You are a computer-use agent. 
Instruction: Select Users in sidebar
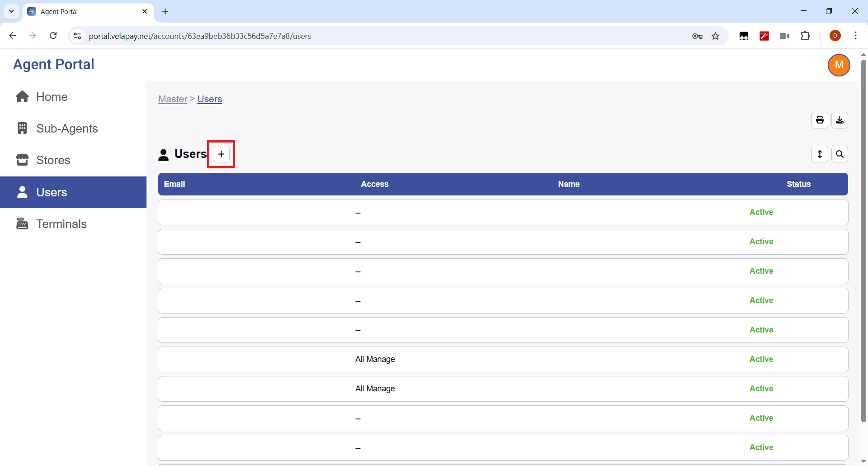73,192
